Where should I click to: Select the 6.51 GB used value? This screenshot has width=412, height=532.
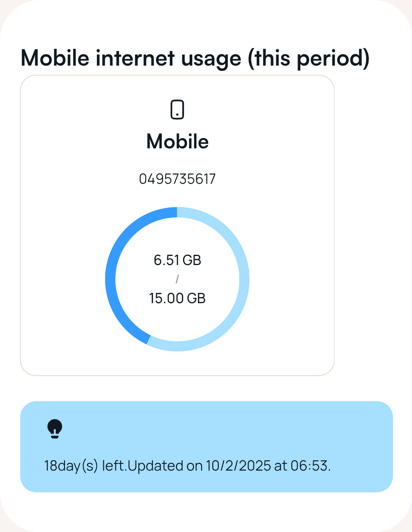click(x=167, y=260)
